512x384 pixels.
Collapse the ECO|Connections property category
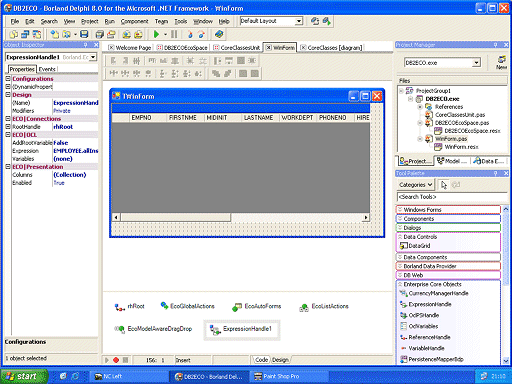pos(8,118)
